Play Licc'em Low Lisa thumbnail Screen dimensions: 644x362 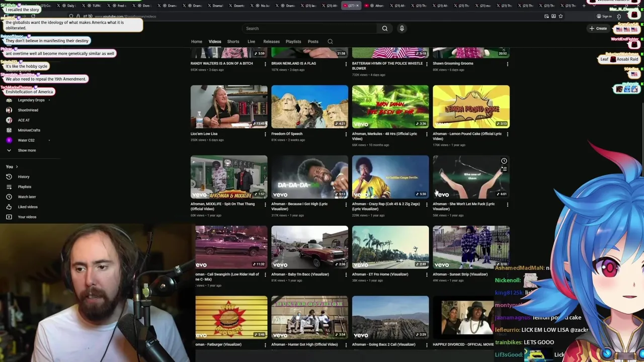(x=229, y=107)
